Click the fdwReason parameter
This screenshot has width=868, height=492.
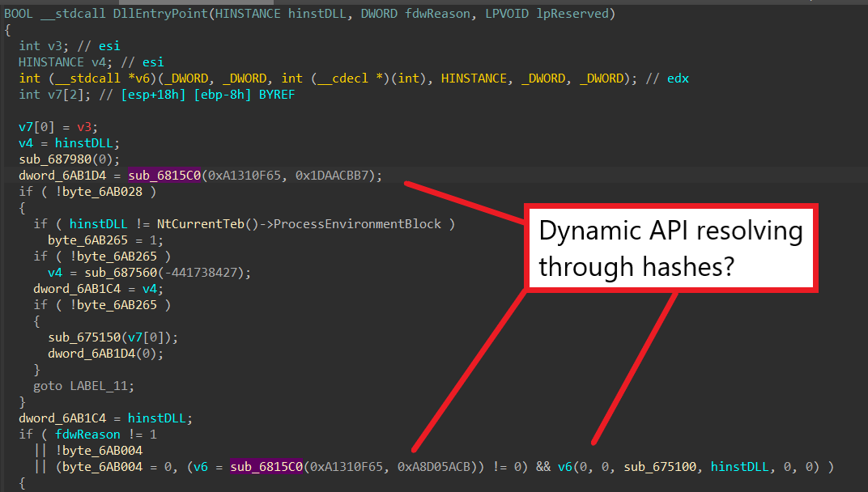click(87, 434)
